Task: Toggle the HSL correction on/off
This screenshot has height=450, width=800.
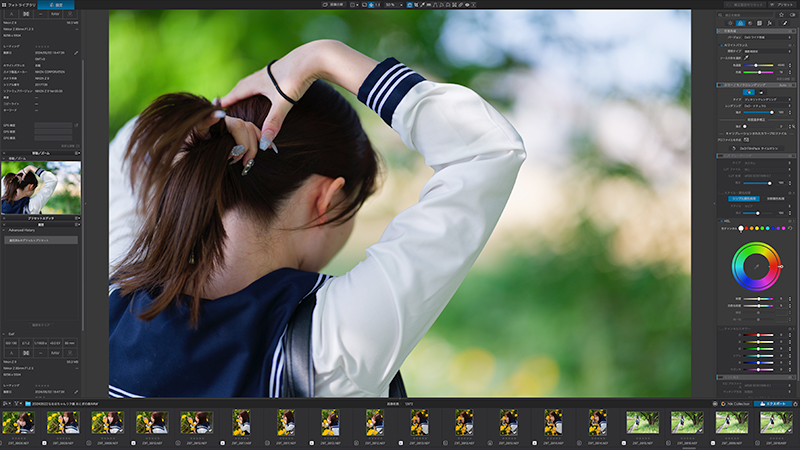Action: (x=721, y=221)
